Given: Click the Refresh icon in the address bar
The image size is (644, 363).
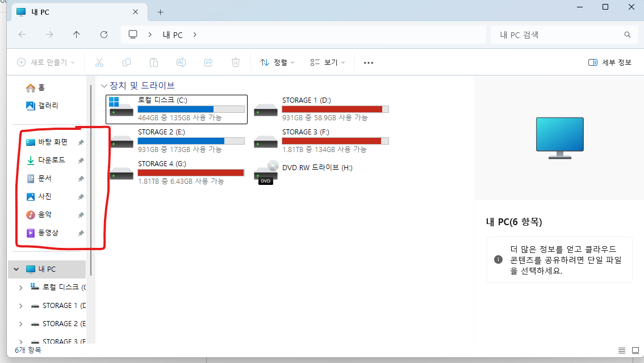Looking at the screenshot, I should pyautogui.click(x=104, y=35).
